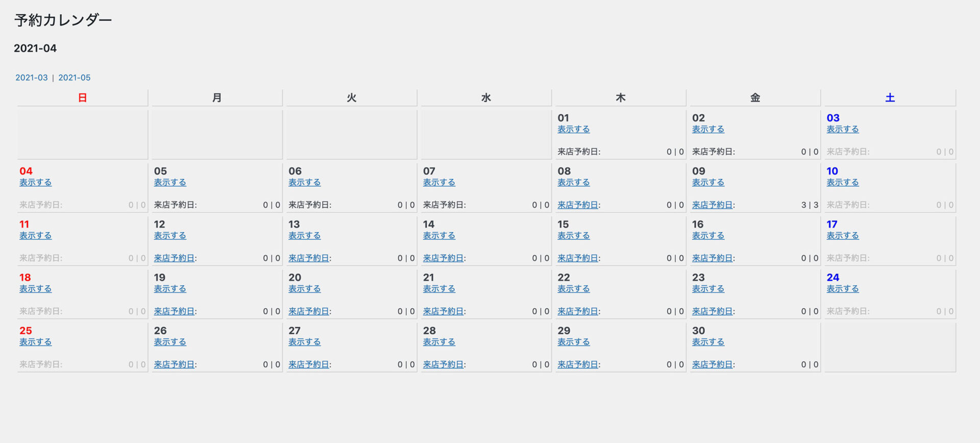980x443 pixels.
Task: Click 来店予約日 link on day 08
Action: (x=577, y=205)
